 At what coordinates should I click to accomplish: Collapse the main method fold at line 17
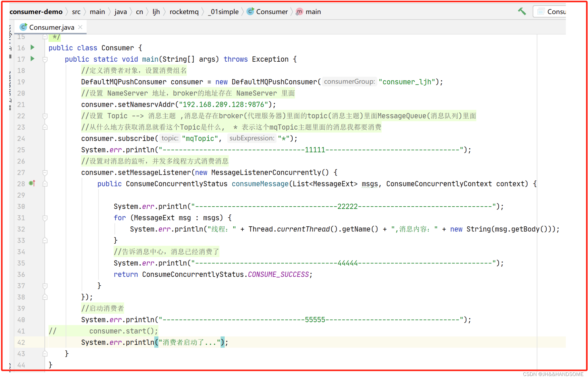[45, 59]
